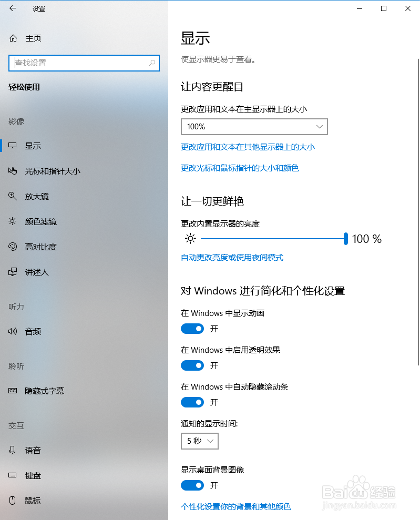Open 高对比度 settings page
420x520 pixels.
click(x=41, y=247)
